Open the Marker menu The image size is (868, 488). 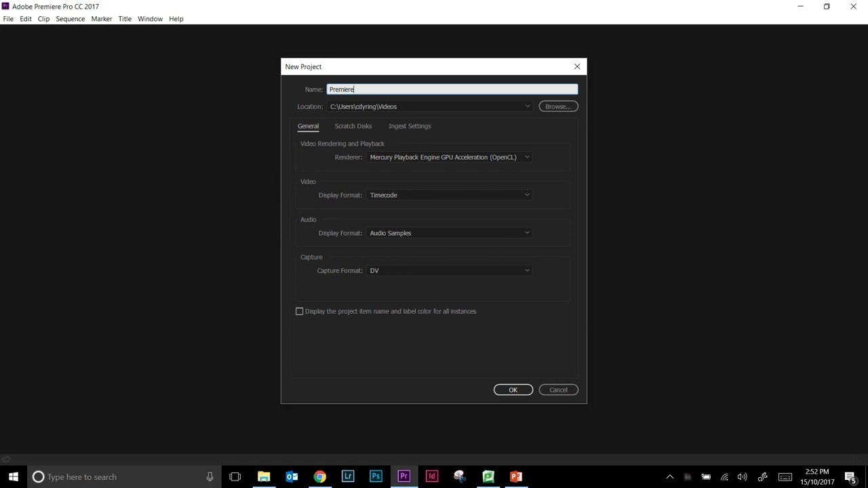102,19
